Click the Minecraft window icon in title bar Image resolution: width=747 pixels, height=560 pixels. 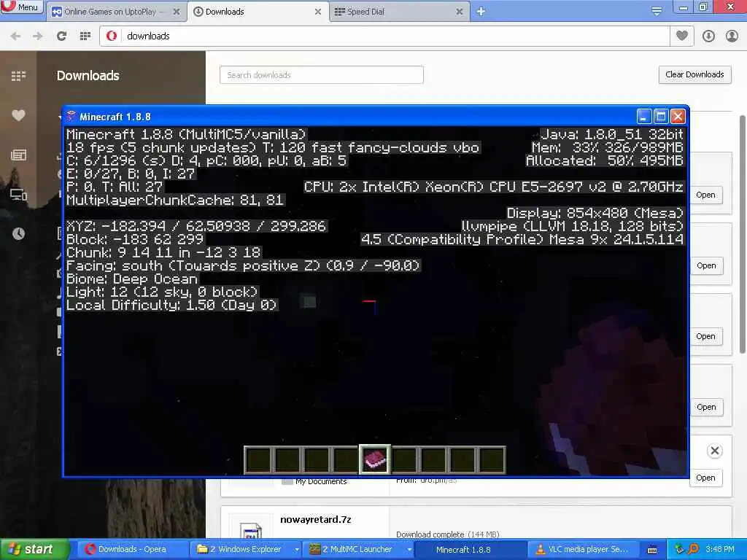(x=71, y=116)
